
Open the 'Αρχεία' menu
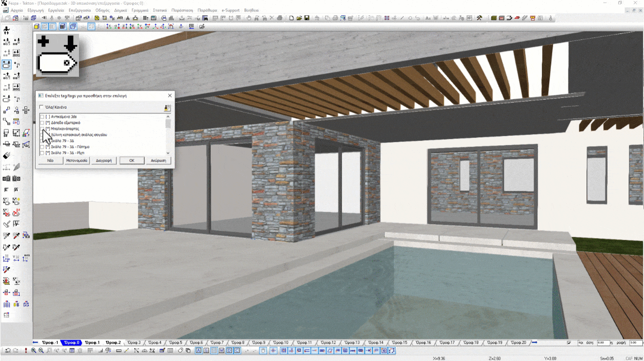[x=17, y=10]
